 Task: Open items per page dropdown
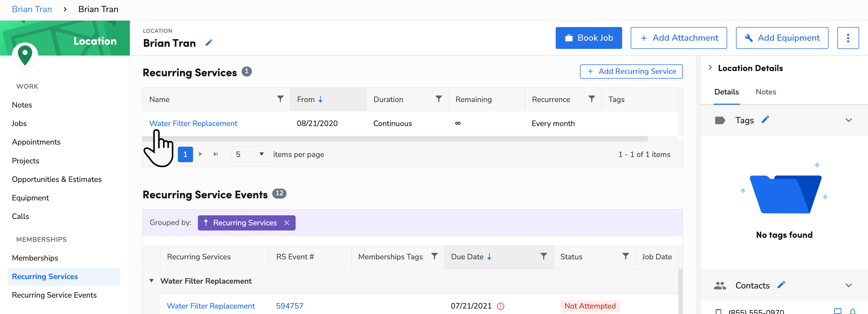pos(250,154)
